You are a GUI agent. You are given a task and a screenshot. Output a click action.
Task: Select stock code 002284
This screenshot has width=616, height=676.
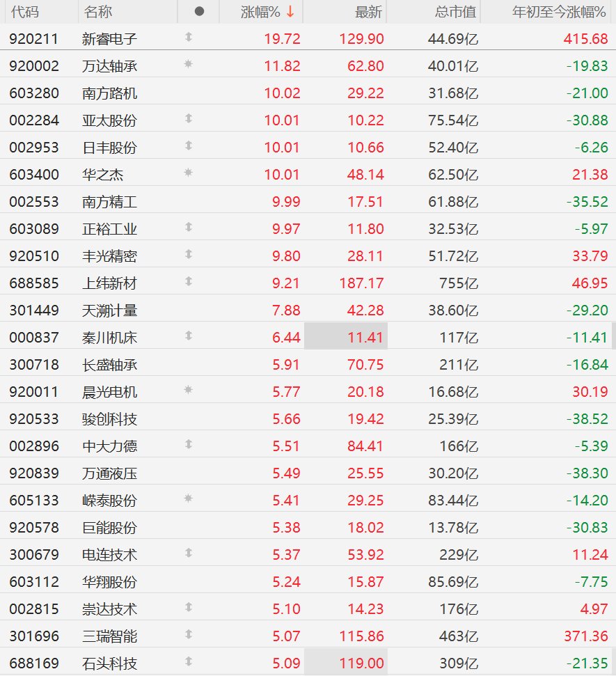pyautogui.click(x=34, y=120)
